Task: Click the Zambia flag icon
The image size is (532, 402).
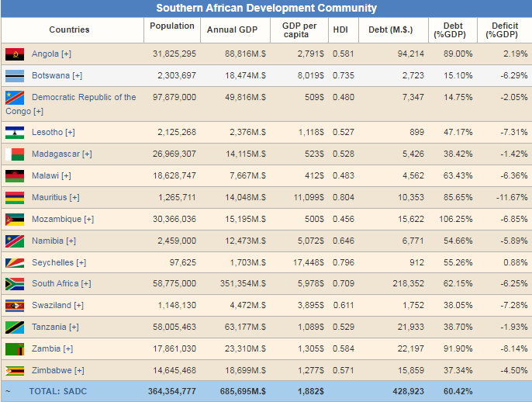Action: click(15, 349)
